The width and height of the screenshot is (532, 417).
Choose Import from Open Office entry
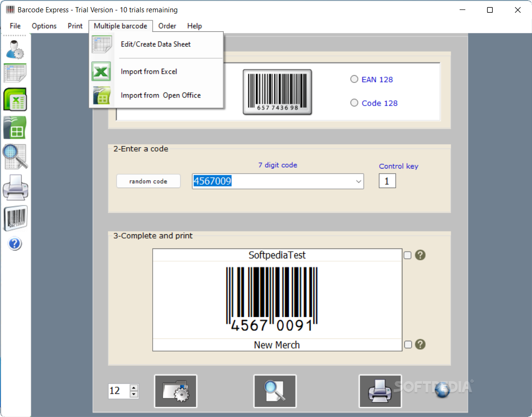(156, 95)
